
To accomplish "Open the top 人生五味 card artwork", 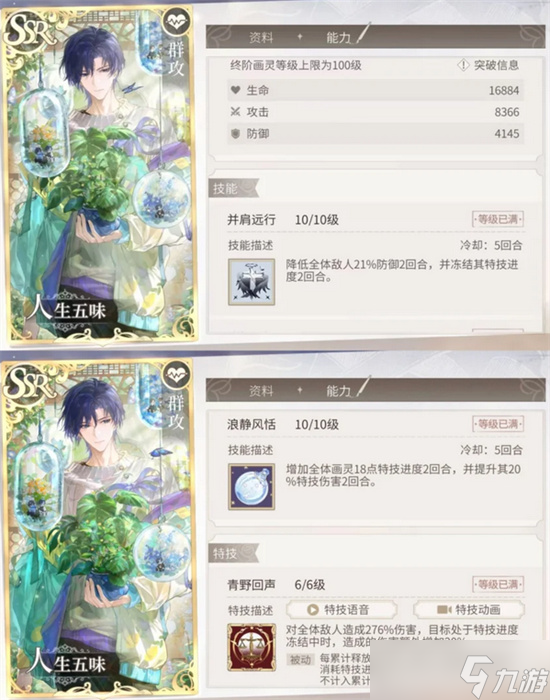I will (x=101, y=174).
